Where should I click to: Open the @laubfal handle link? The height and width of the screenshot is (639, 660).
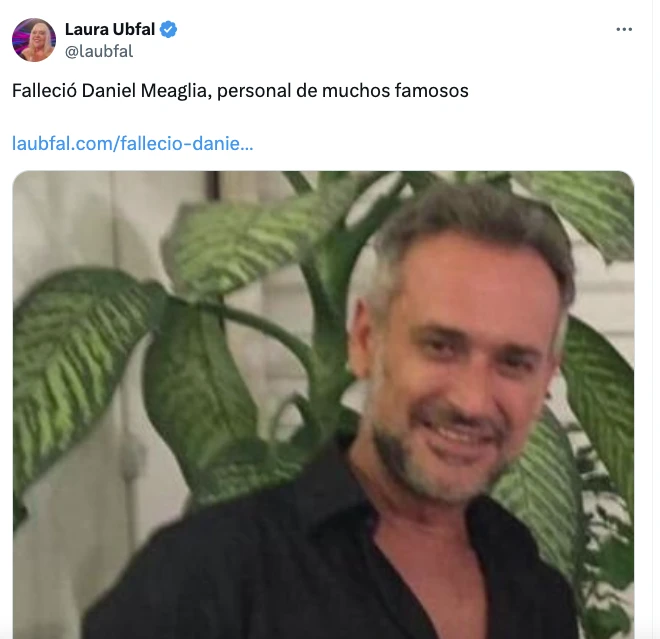coord(99,51)
